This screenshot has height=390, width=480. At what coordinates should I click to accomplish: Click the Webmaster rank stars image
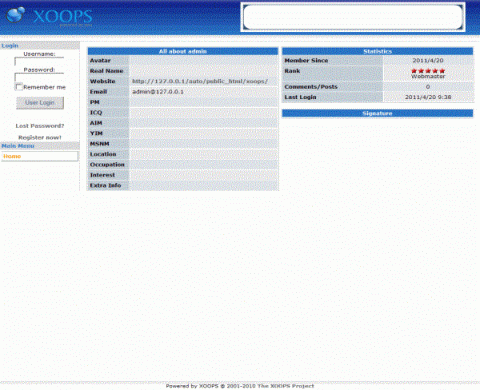tap(428, 71)
